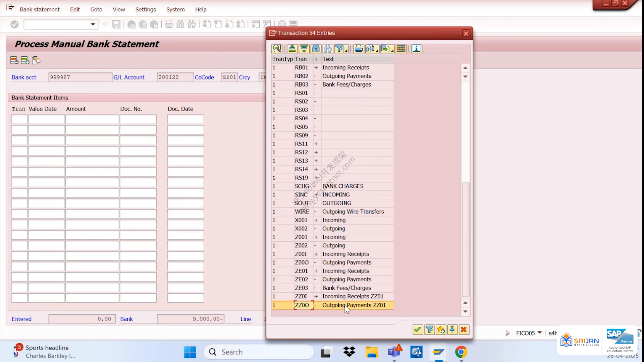The height and width of the screenshot is (362, 644).
Task: Click the Details magnifier icon in popup toolbar
Action: (277, 49)
